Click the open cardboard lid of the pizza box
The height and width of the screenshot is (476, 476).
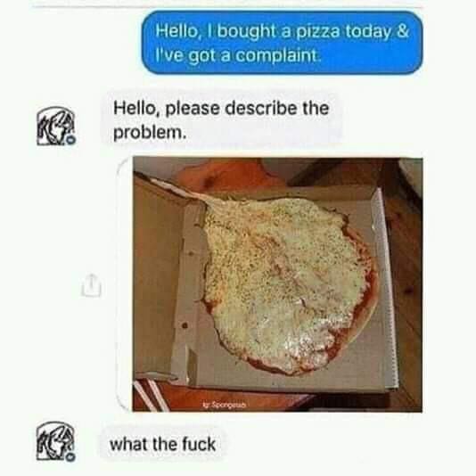click(156, 274)
